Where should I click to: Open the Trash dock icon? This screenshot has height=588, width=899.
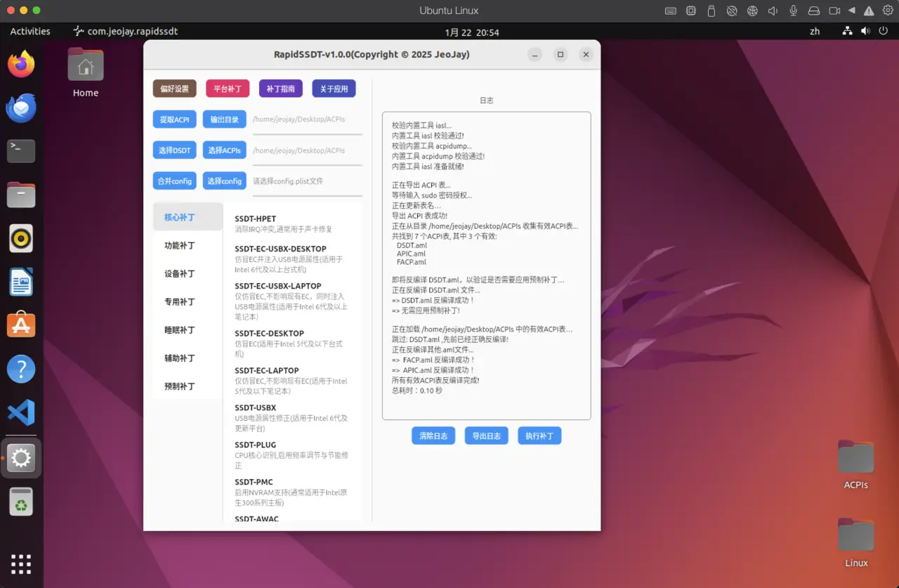[x=21, y=502]
